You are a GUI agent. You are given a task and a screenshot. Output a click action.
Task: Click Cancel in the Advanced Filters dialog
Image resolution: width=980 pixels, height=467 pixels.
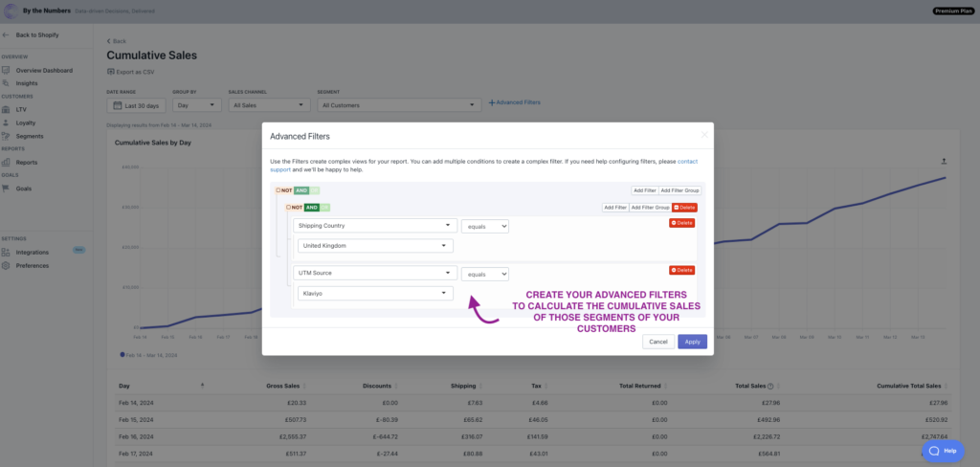click(x=658, y=342)
